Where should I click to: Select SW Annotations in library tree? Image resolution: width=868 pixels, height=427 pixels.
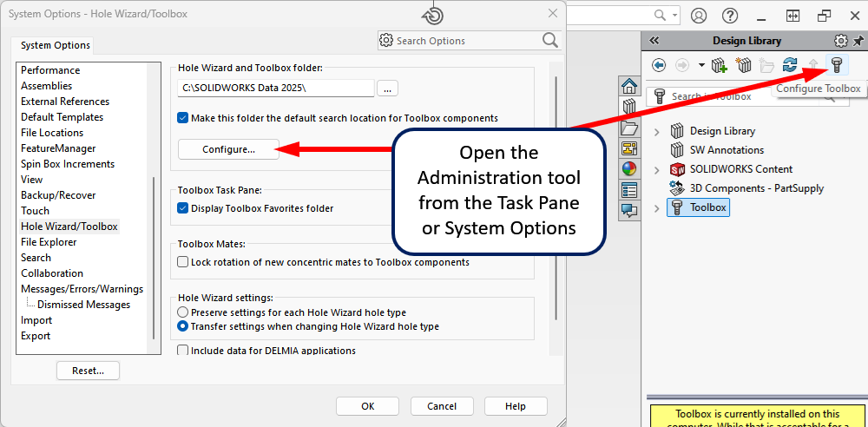pos(727,150)
